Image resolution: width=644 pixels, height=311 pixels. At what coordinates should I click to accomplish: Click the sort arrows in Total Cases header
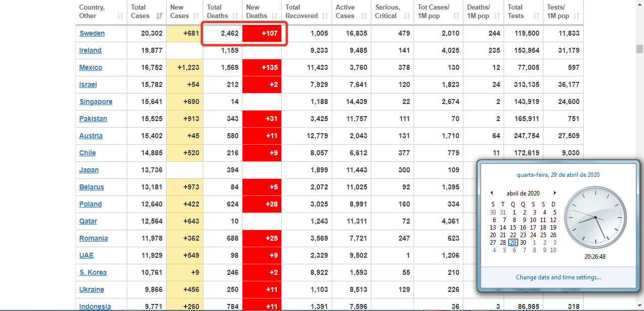coord(159,16)
